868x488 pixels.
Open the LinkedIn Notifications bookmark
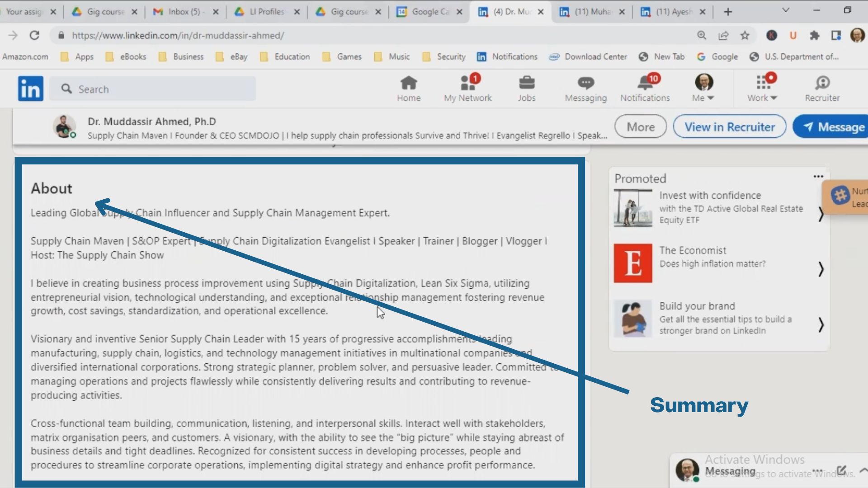(507, 56)
